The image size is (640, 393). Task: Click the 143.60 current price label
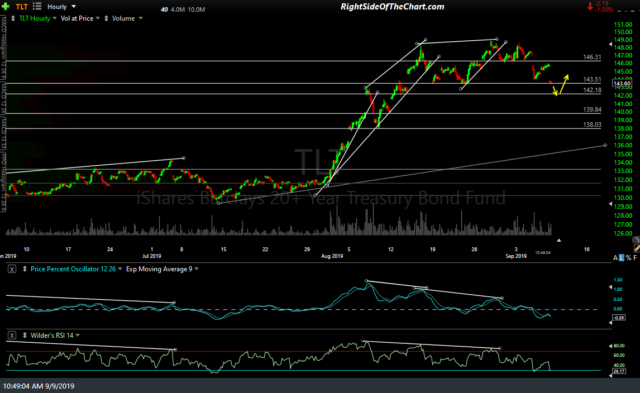(622, 84)
